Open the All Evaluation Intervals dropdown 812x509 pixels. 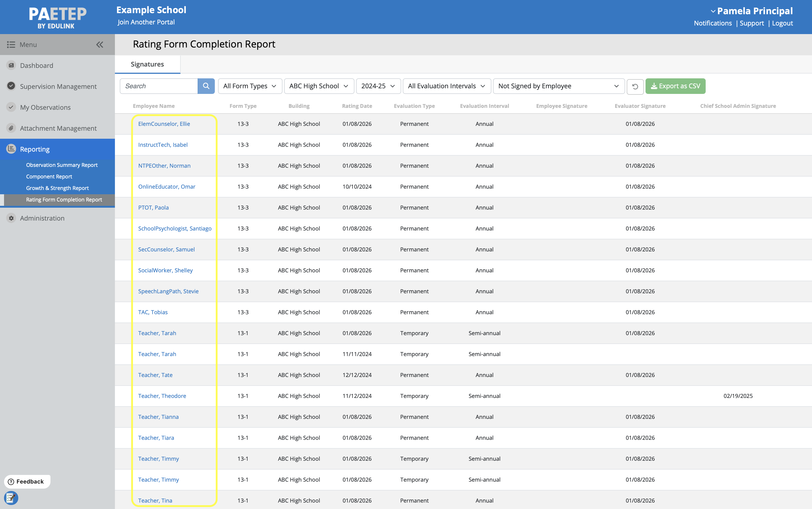446,86
